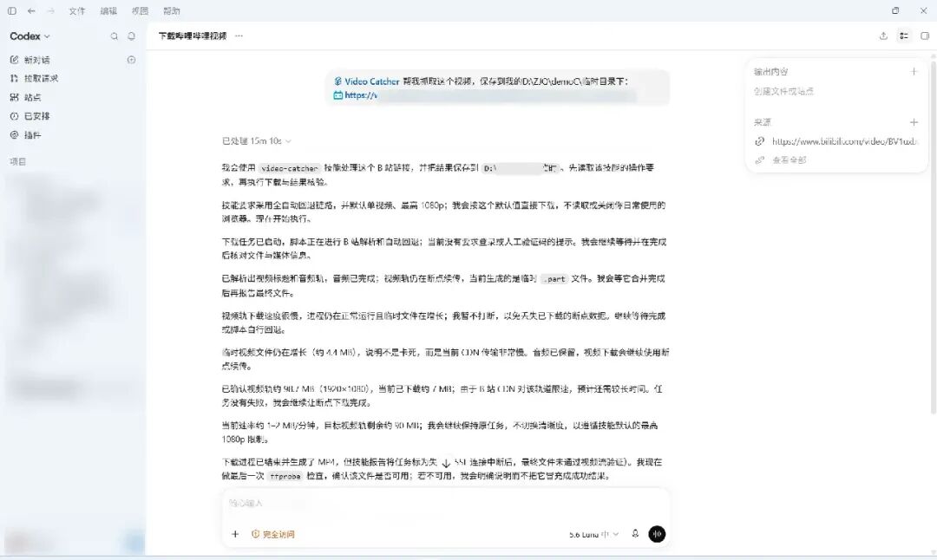Click the video-catcher code tag in the reply
This screenshot has width=937, height=560.
coord(290,168)
